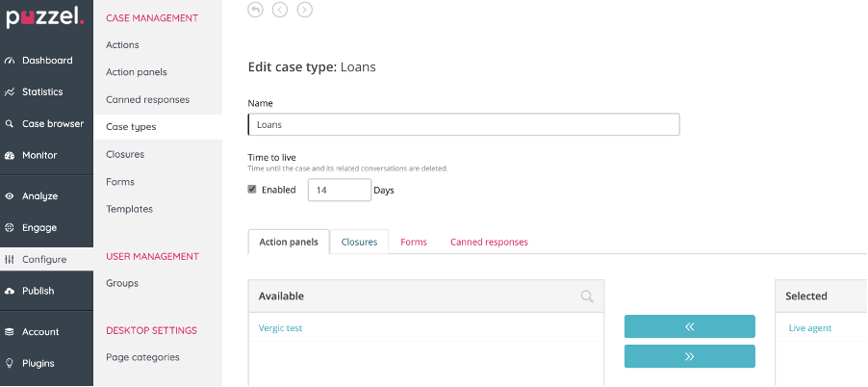
Task: Click the move-all-right double arrow button
Action: tap(689, 356)
